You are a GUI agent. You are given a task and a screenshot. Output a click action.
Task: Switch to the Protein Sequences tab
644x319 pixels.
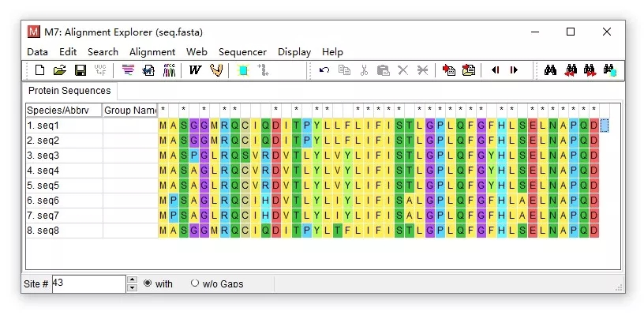point(69,91)
